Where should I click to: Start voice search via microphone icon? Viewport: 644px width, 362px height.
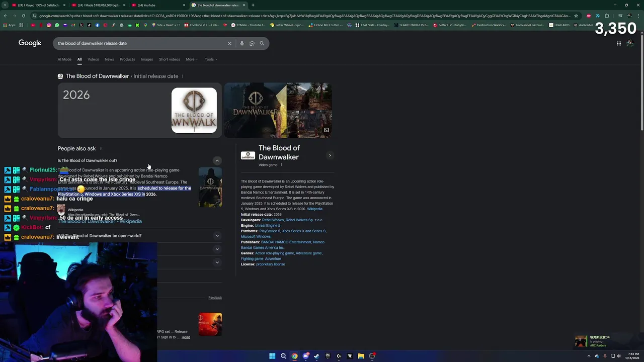(x=242, y=43)
